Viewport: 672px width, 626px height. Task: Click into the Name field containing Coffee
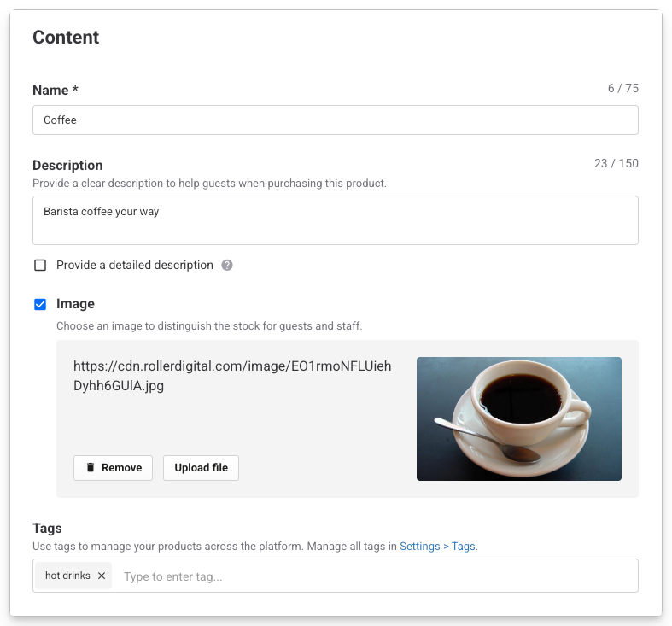[335, 120]
